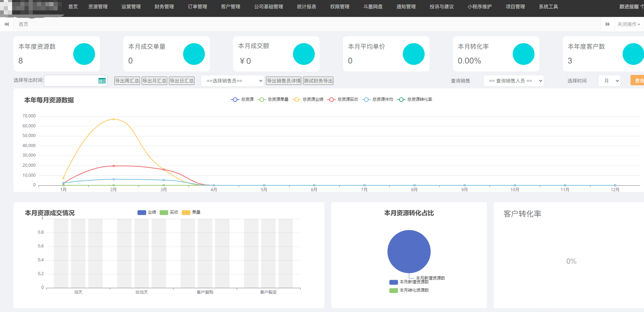This screenshot has height=312, width=644.
Task: Open the 月 time period dropdown
Action: (609, 80)
